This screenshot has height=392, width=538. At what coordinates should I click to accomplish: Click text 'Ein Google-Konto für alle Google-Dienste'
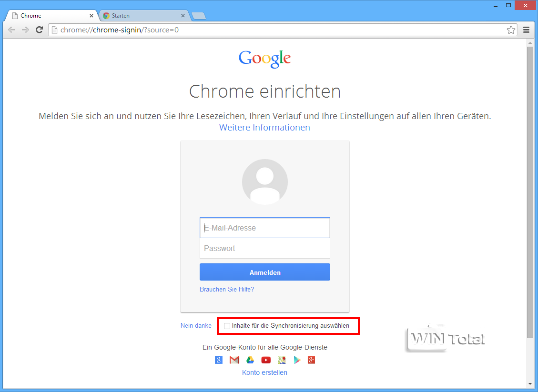tap(265, 347)
